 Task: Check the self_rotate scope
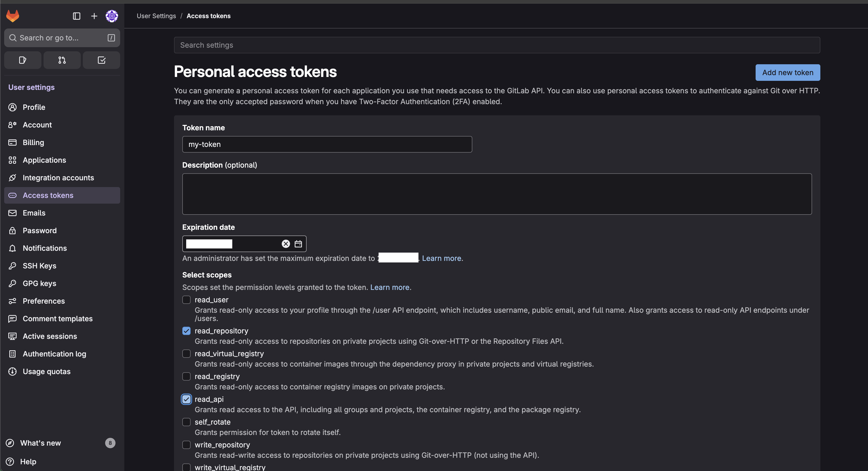click(186, 422)
